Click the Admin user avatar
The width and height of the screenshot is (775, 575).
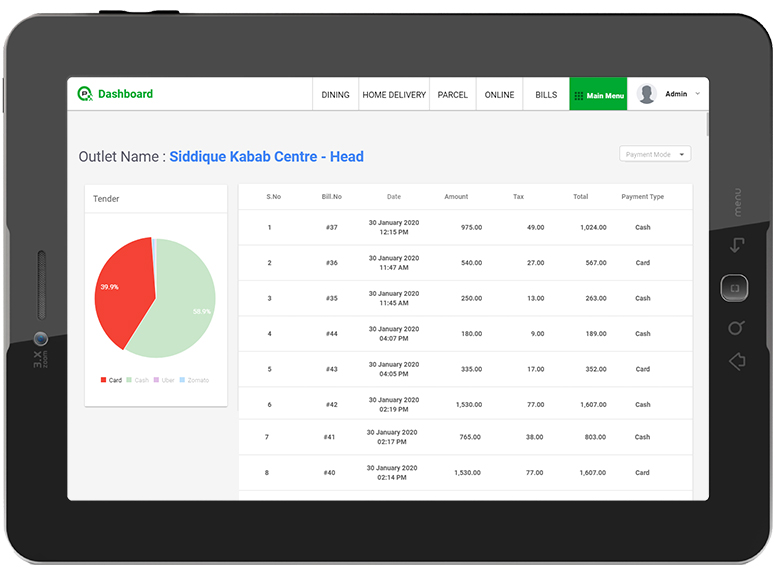click(x=647, y=94)
